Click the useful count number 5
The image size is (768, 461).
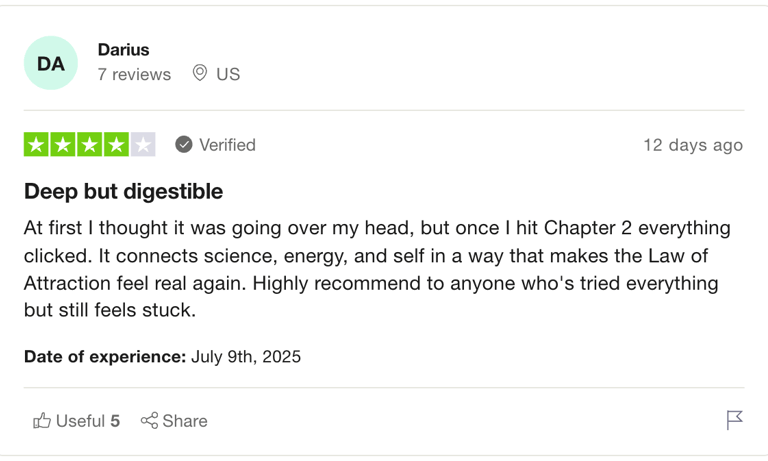[115, 421]
